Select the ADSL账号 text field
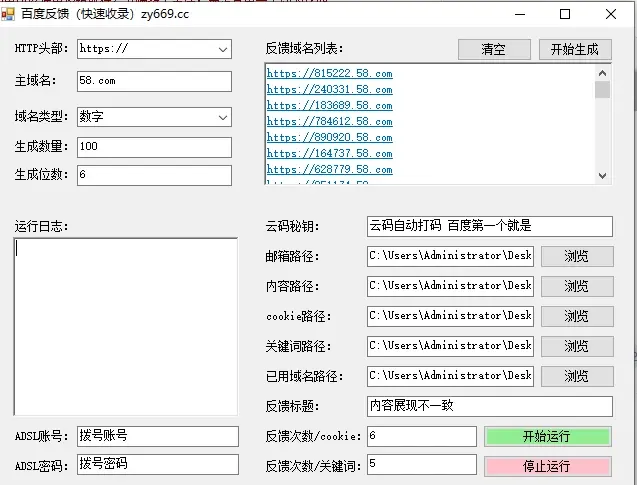Image resolution: width=637 pixels, height=485 pixels. (157, 436)
